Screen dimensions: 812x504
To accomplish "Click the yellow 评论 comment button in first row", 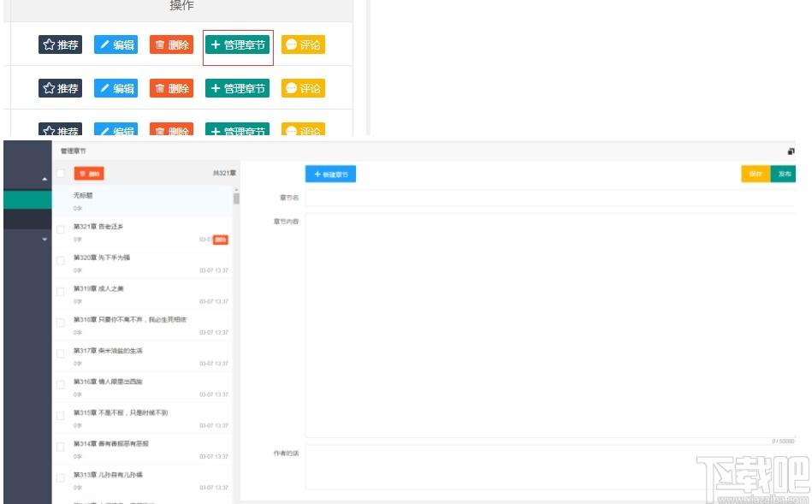I will coord(303,44).
